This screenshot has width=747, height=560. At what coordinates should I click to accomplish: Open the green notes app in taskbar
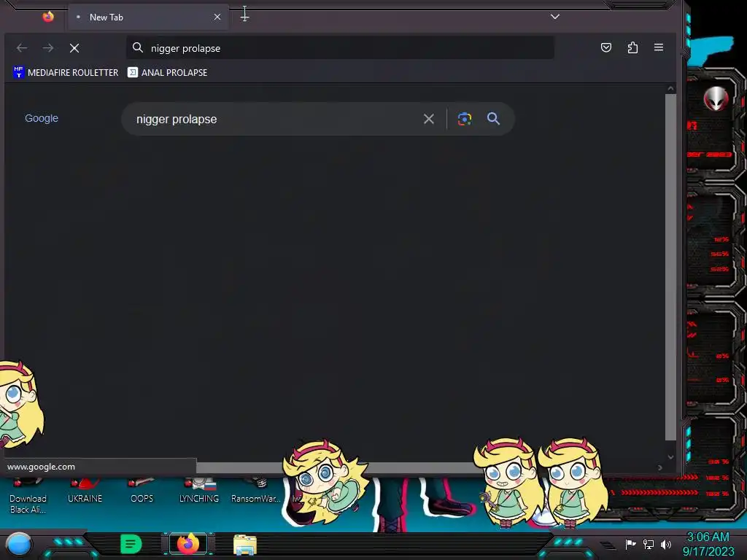click(131, 544)
